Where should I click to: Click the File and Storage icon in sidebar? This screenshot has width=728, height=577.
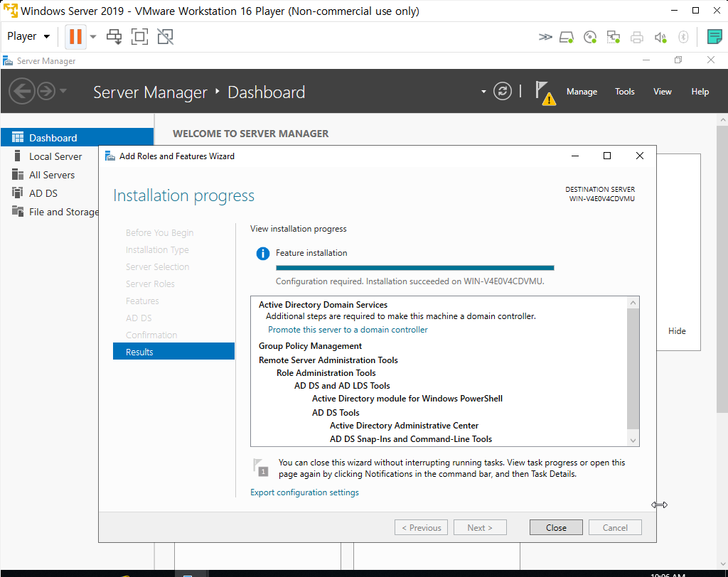point(18,211)
